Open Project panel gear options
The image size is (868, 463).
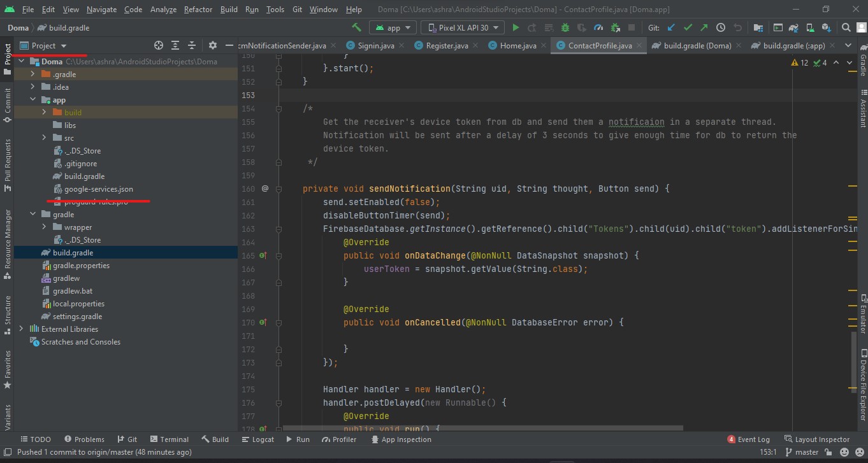point(213,45)
